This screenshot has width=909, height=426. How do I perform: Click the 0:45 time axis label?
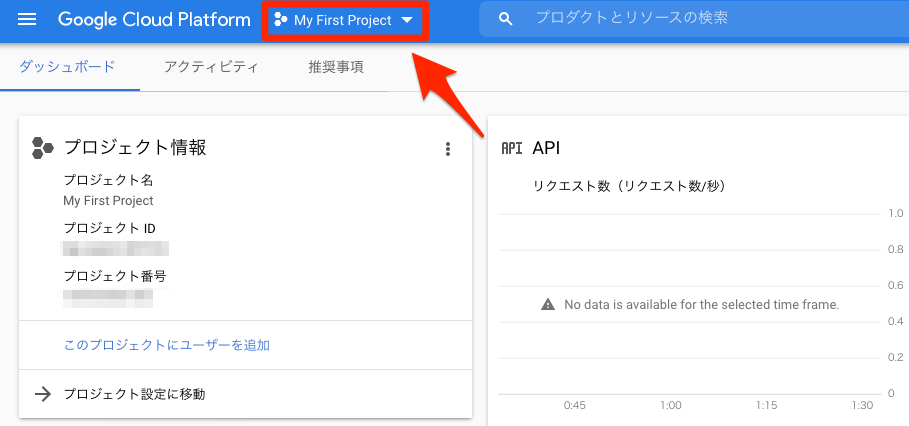(575, 405)
